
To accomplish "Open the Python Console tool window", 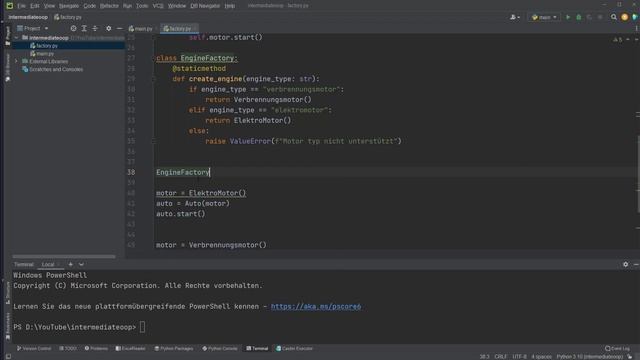I will [220, 349].
